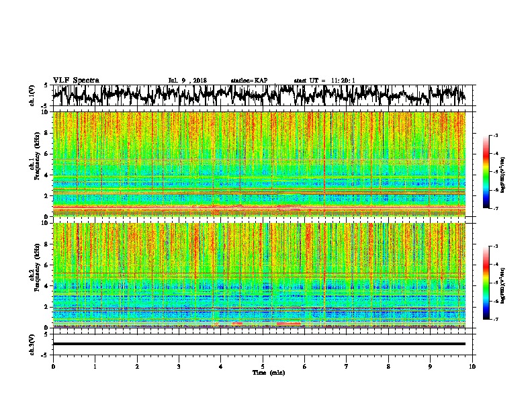This screenshot has height=411, width=532.
Task: Click the ch.1 voltage waveform trace
Action: click(x=259, y=95)
